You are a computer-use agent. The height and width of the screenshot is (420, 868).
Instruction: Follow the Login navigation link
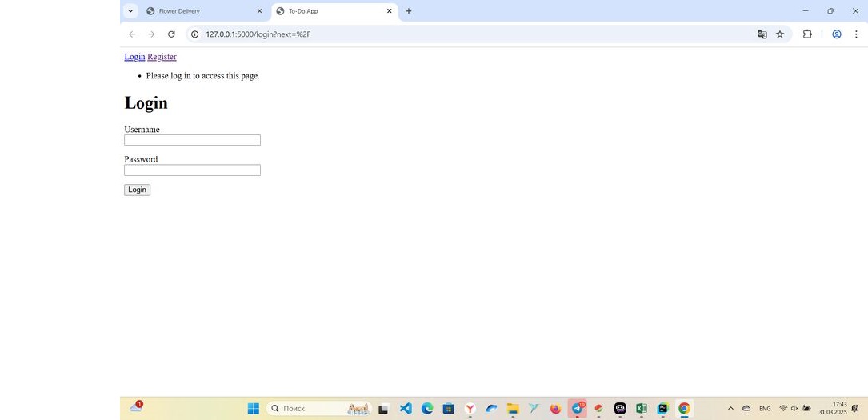(x=134, y=57)
